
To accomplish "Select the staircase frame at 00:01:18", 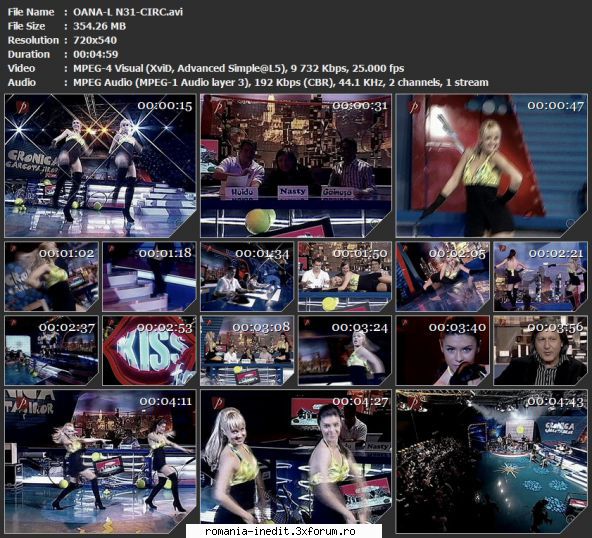I will pyautogui.click(x=149, y=276).
